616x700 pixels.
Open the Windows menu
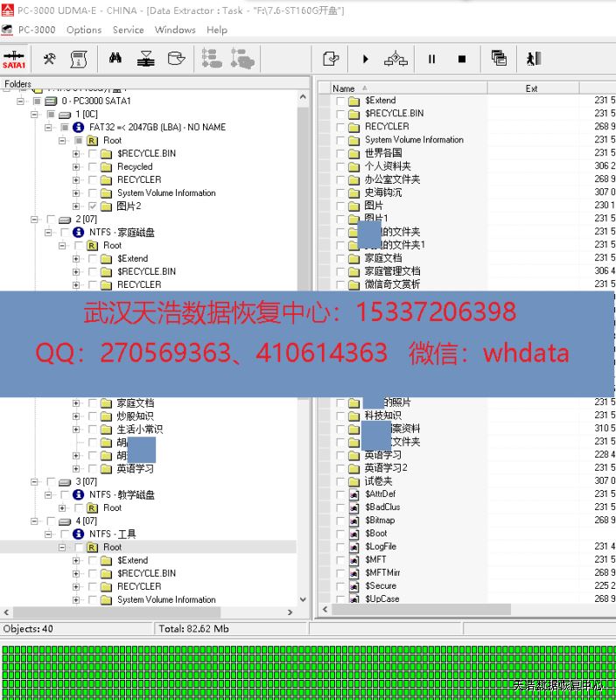point(175,30)
